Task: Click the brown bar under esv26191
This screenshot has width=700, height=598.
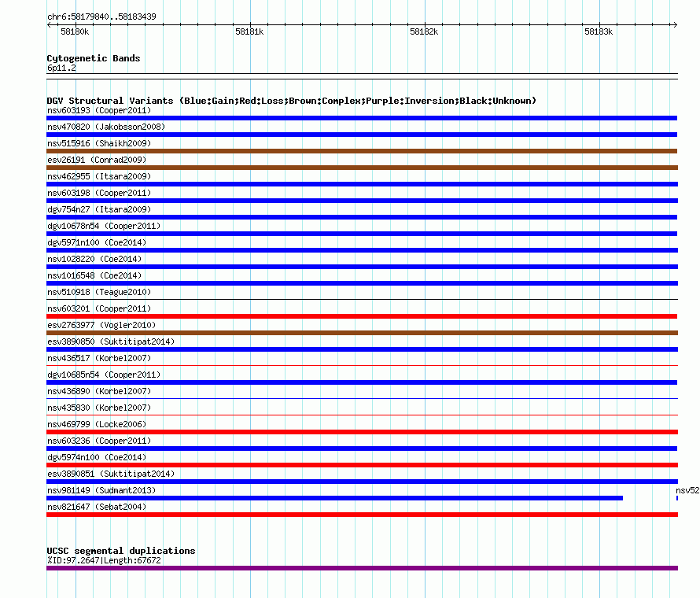Action: pos(362,168)
